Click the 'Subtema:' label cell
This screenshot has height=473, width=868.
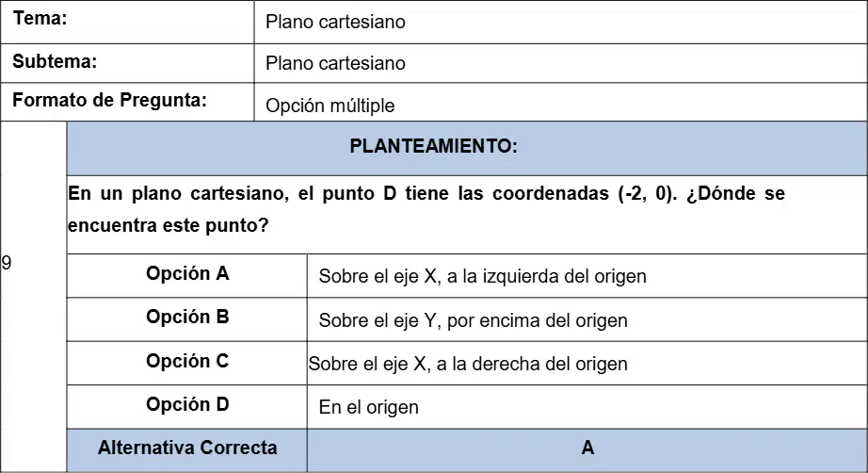pyautogui.click(x=127, y=63)
